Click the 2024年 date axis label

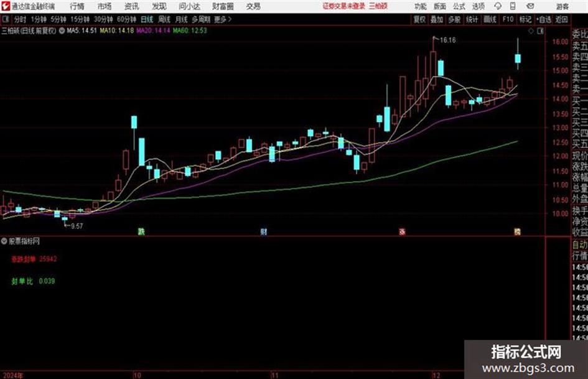coord(12,375)
